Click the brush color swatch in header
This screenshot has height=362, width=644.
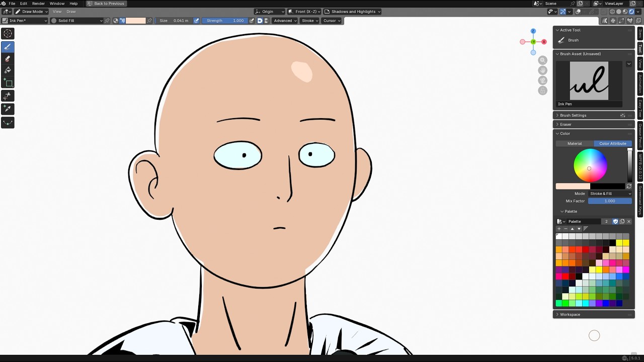[135, 21]
